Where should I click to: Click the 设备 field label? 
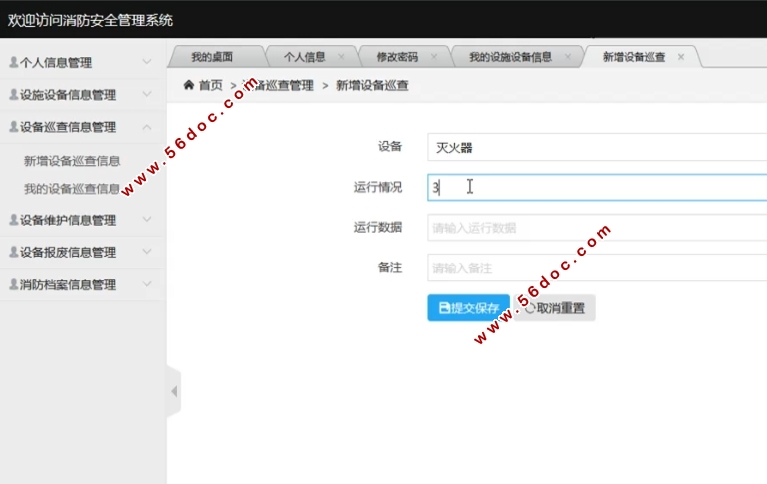click(x=390, y=146)
